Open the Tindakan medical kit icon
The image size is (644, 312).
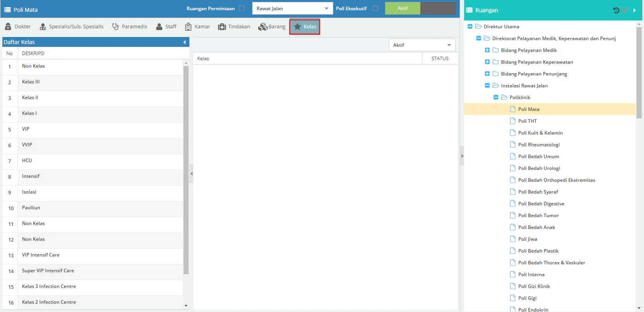coord(222,27)
